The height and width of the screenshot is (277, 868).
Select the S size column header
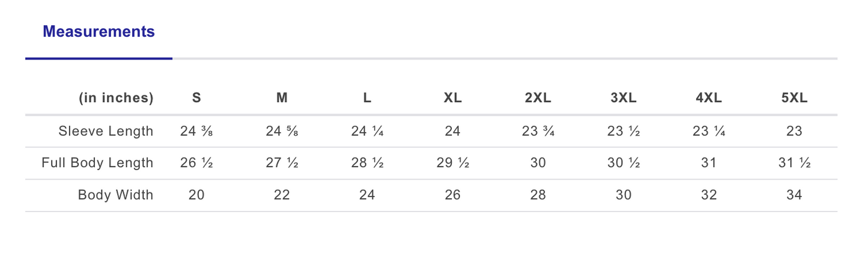click(x=196, y=98)
